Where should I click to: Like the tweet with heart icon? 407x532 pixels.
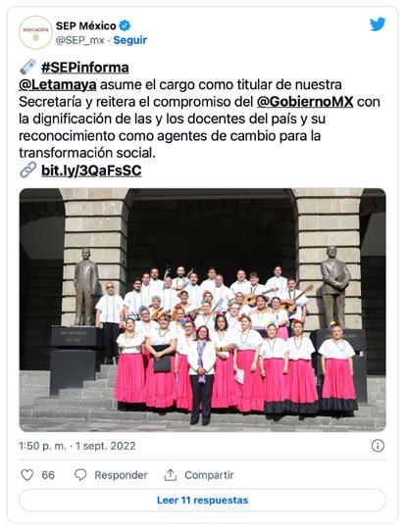click(x=27, y=475)
